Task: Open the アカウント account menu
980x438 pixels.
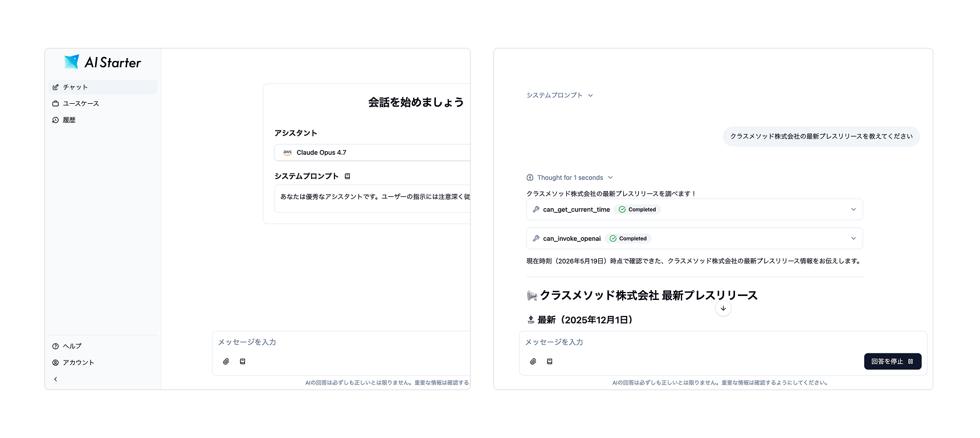Action: [x=103, y=363]
